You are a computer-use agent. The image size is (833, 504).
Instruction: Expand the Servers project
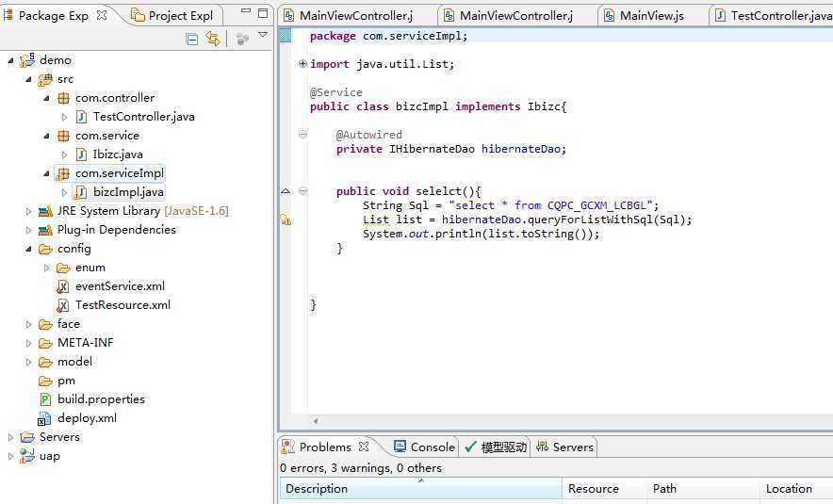[x=10, y=437]
